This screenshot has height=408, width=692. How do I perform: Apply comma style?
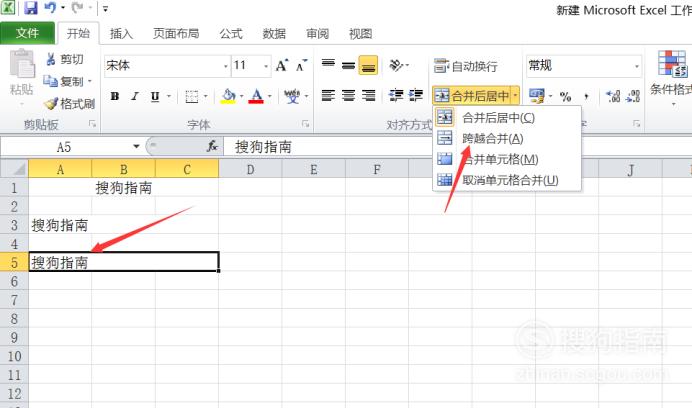click(x=586, y=96)
